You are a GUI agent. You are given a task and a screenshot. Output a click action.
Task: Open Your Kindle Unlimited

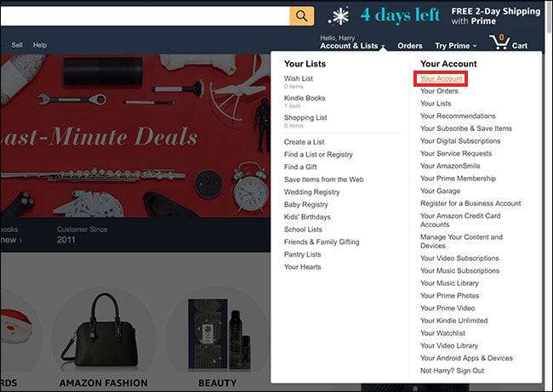[x=454, y=321]
